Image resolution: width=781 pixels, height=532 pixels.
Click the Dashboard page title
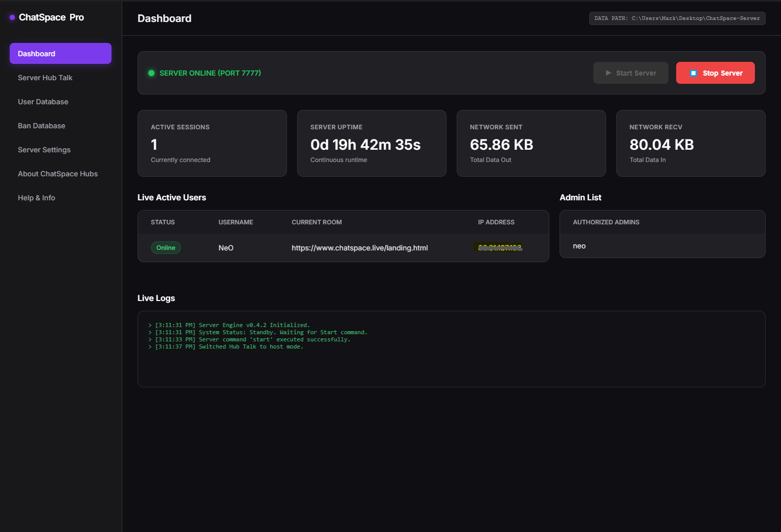point(165,18)
